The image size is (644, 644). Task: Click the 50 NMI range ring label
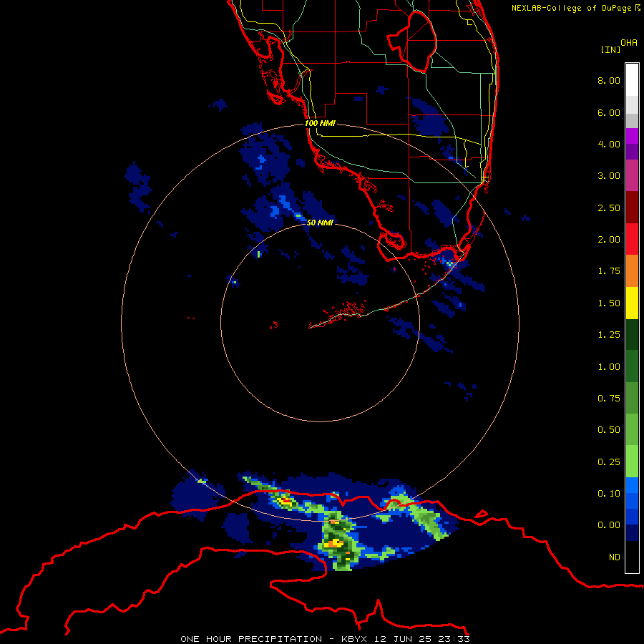(320, 223)
